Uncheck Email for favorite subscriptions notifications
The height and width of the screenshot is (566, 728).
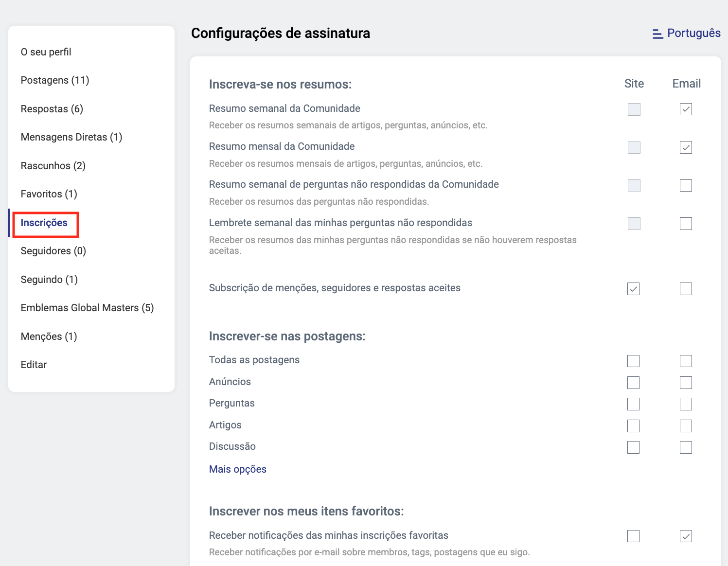click(686, 536)
